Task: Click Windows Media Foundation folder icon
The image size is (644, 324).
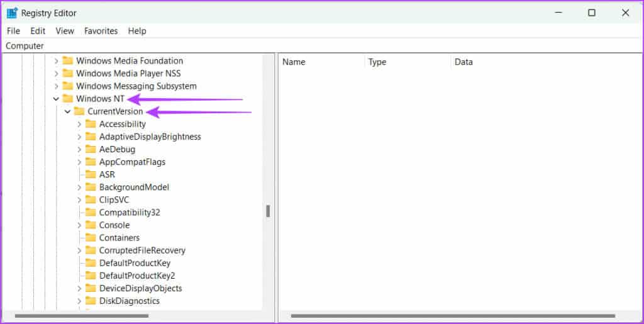Action: tap(67, 61)
